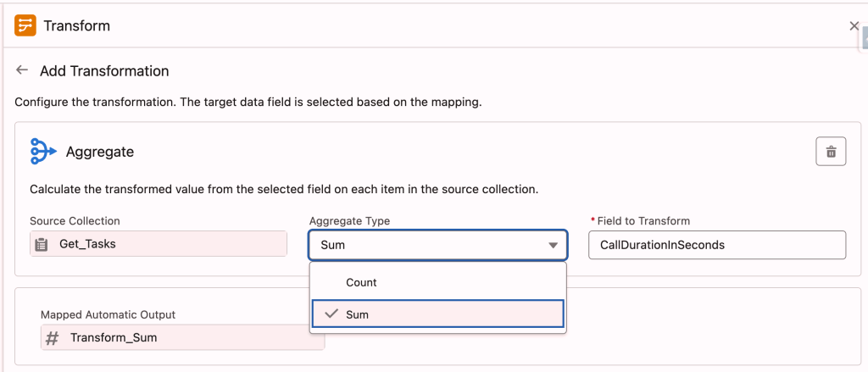This screenshot has height=372, width=868.
Task: Click the orange Transform panel icon
Action: [x=25, y=25]
